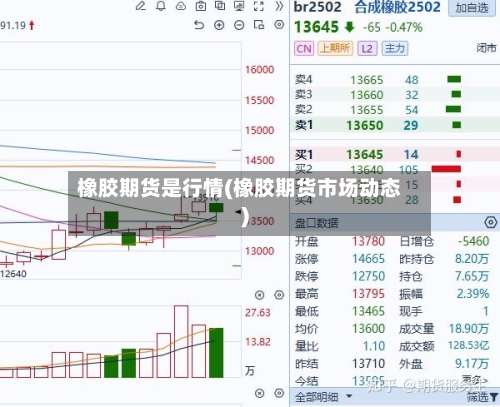
Task: Open bottom indicator panel settings icon
Action: pos(279,393)
